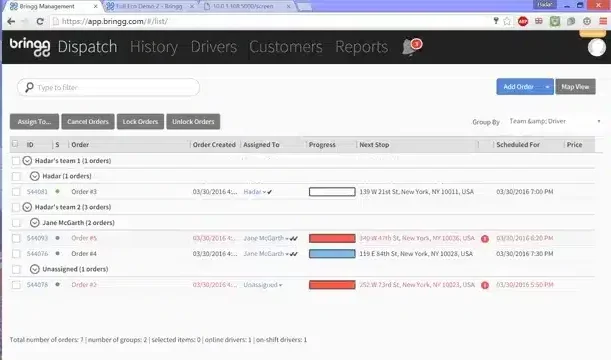The width and height of the screenshot is (611, 360).
Task: Click the red Adblock extension icon
Action: [x=523, y=21]
